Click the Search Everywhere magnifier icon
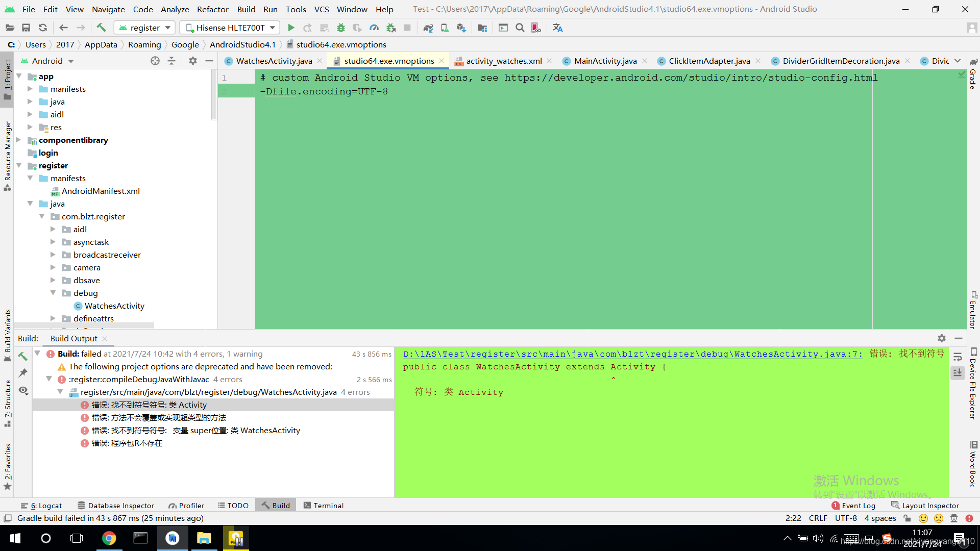980x551 pixels. click(520, 28)
